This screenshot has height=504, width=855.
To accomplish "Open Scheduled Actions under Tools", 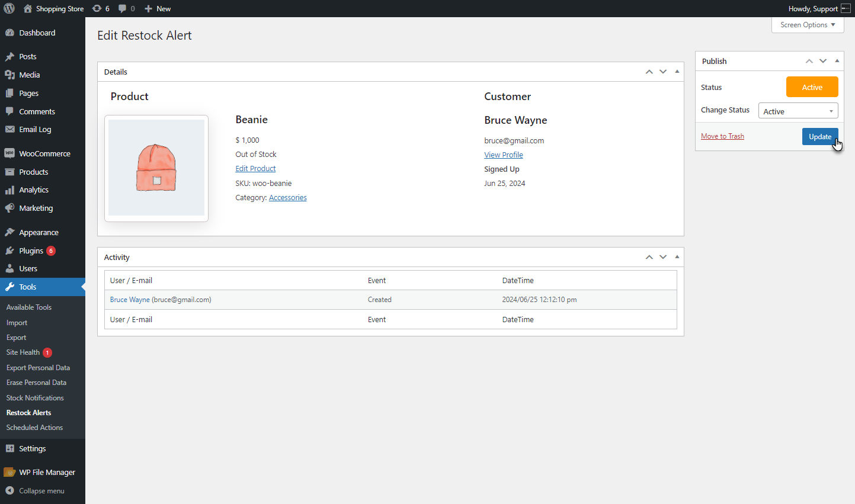I will [x=34, y=428].
